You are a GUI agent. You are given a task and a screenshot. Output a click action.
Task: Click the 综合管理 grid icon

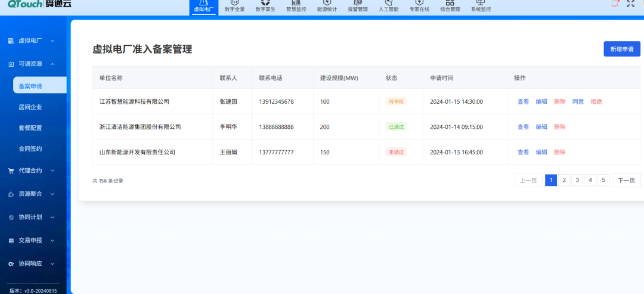click(450, 2)
